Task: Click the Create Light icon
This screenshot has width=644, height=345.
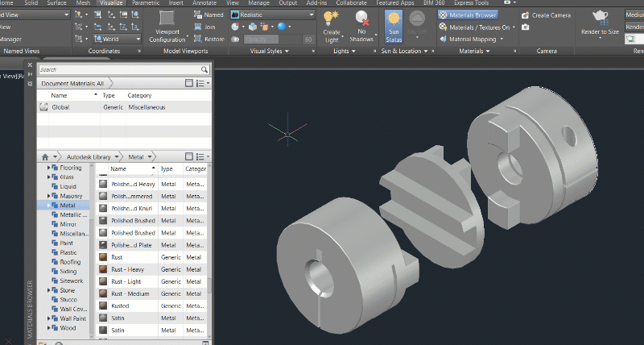Action: (x=331, y=19)
